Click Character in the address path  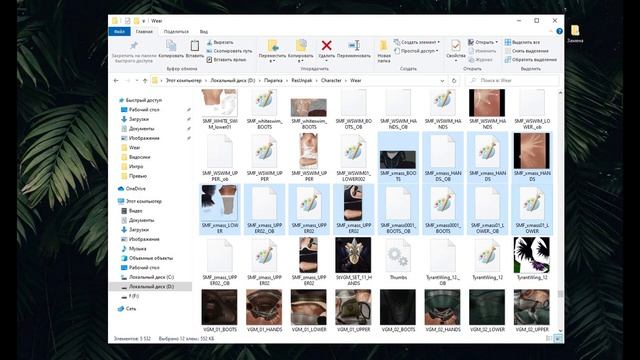[331, 80]
